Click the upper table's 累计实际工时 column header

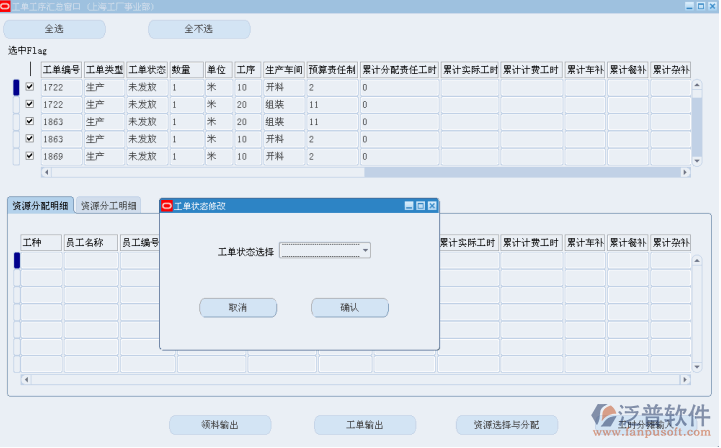pyautogui.click(x=469, y=69)
